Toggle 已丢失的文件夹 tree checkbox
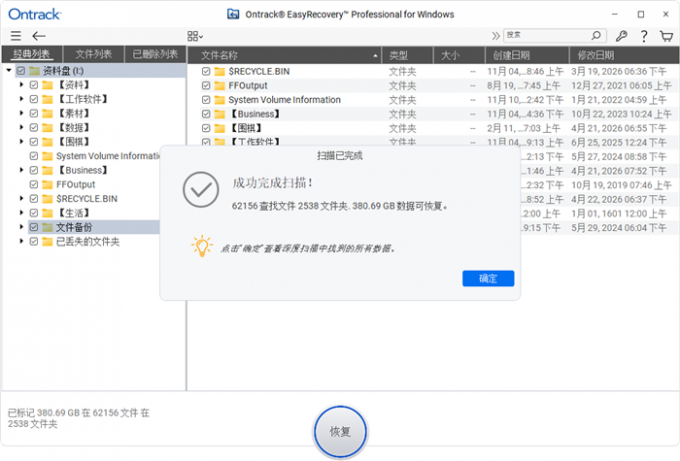Screen dimensions: 680x461 click(x=34, y=241)
